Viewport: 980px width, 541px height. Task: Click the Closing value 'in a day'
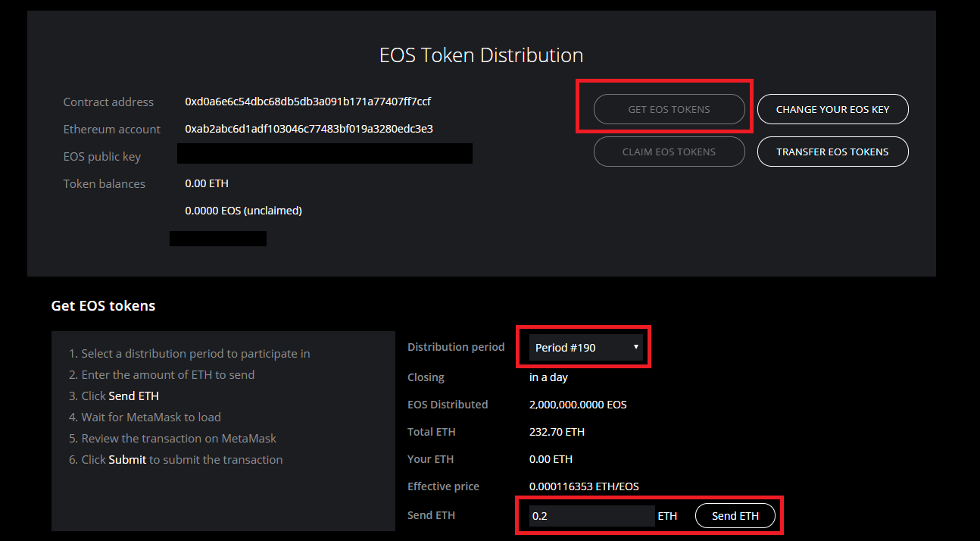[x=548, y=377]
